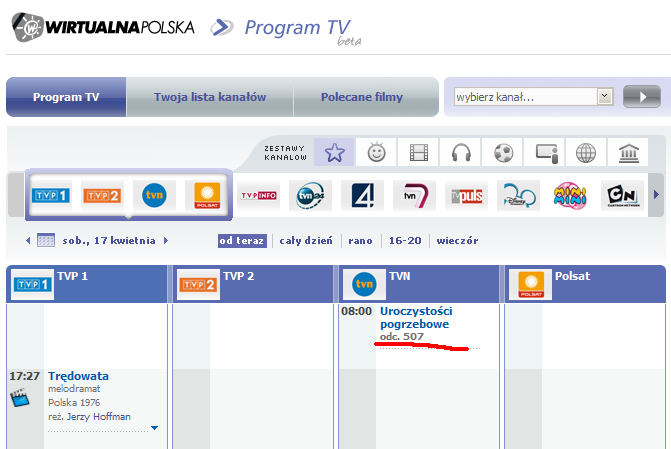The height and width of the screenshot is (449, 671).
Task: Choose the Polsat logo in channel strip
Action: click(207, 196)
